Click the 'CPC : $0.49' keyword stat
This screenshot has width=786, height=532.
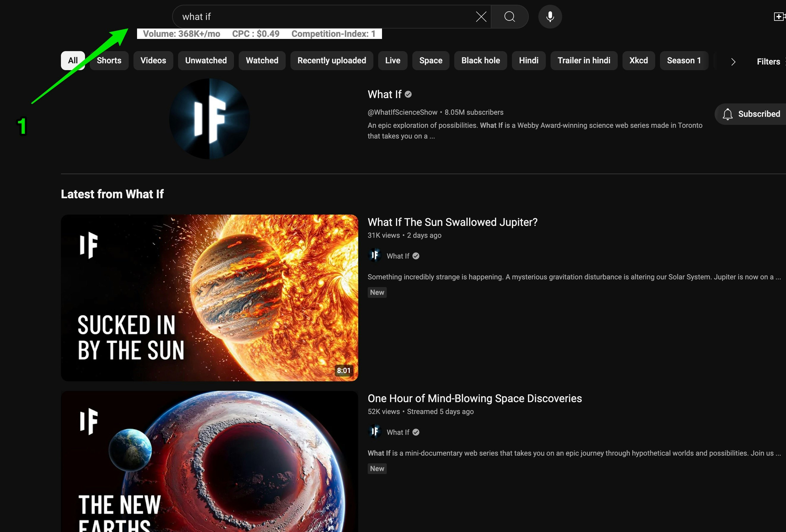point(256,34)
